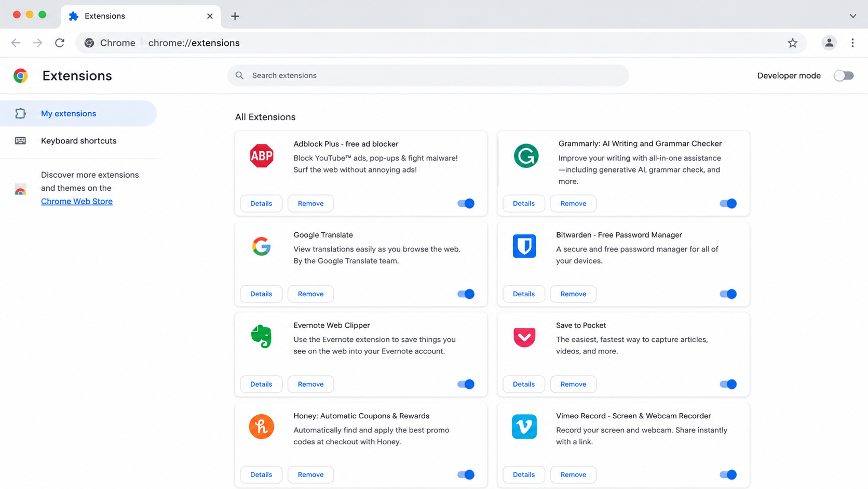Remove Adblock Plus extension
This screenshot has width=868, height=489.
(310, 204)
